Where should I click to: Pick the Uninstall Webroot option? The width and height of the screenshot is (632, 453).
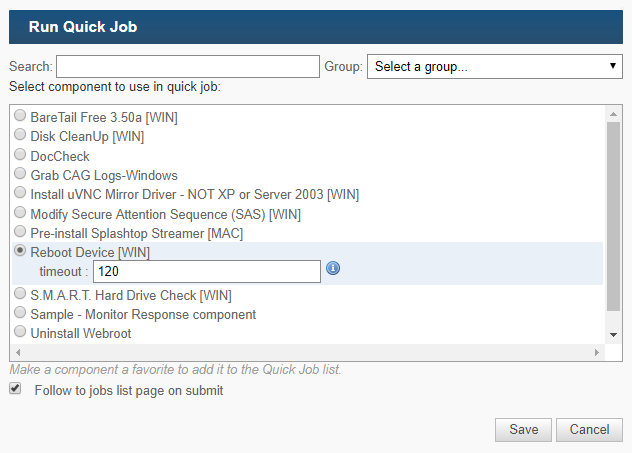point(20,332)
